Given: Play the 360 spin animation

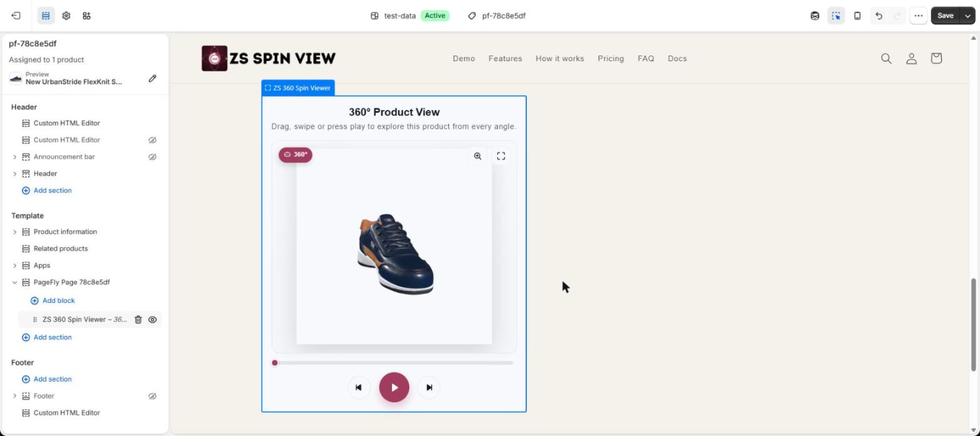Looking at the screenshot, I should (394, 387).
